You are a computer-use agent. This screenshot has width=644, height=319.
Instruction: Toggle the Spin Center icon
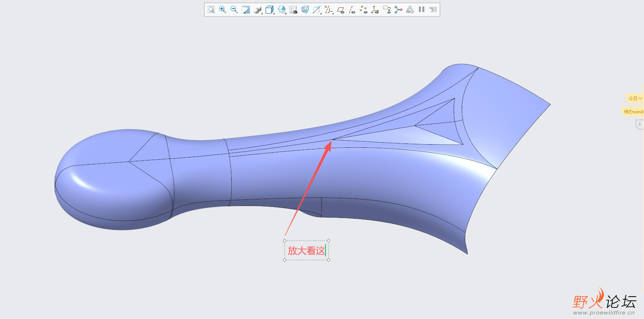click(x=398, y=10)
